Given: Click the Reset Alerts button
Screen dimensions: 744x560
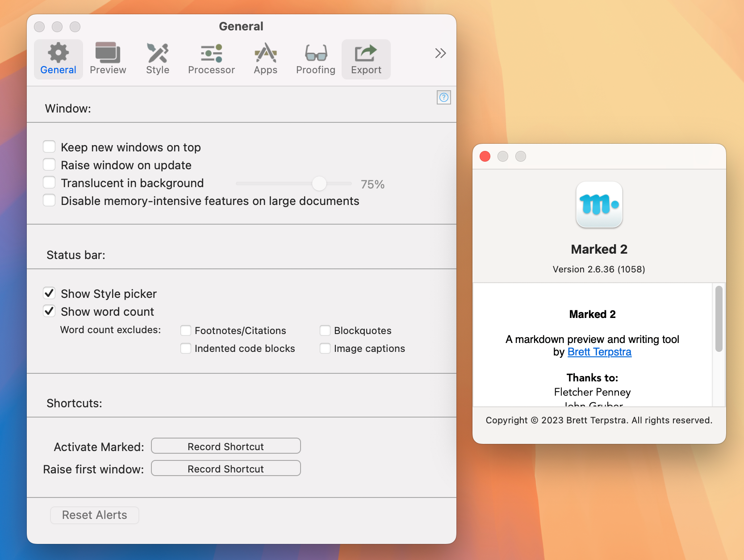Looking at the screenshot, I should (95, 515).
